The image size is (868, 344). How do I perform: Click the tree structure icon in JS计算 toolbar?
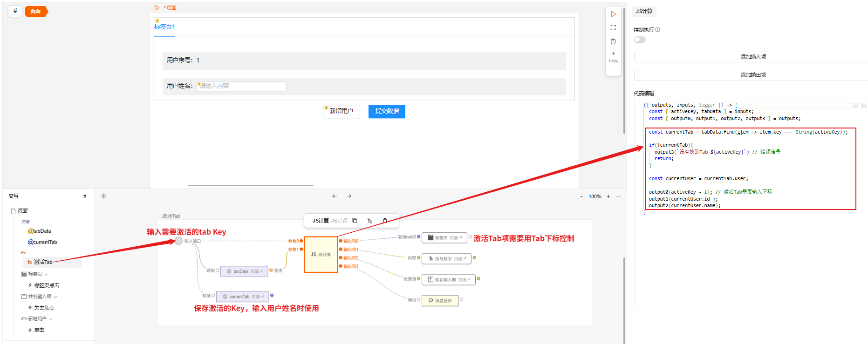pos(370,221)
